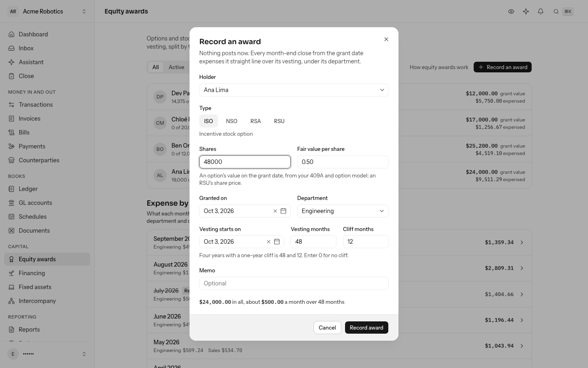Click the Ledger icon in sidebar
Screen dimensions: 588x368
tap(11, 189)
